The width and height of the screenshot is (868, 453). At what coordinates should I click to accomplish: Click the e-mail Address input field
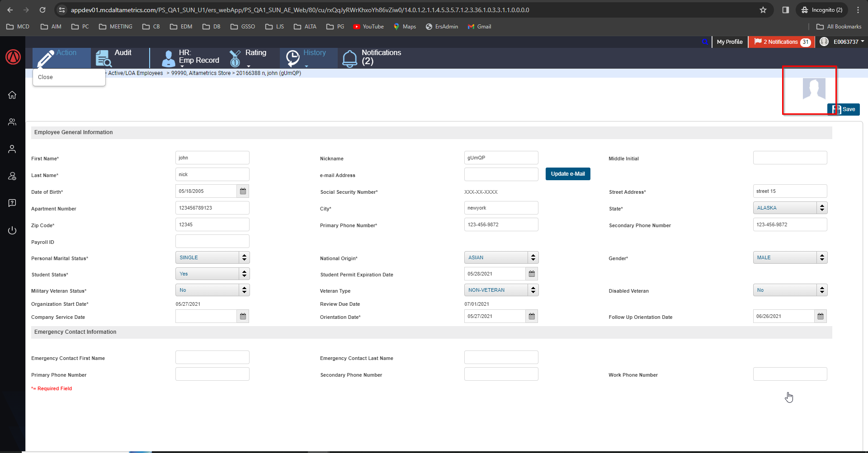point(501,174)
